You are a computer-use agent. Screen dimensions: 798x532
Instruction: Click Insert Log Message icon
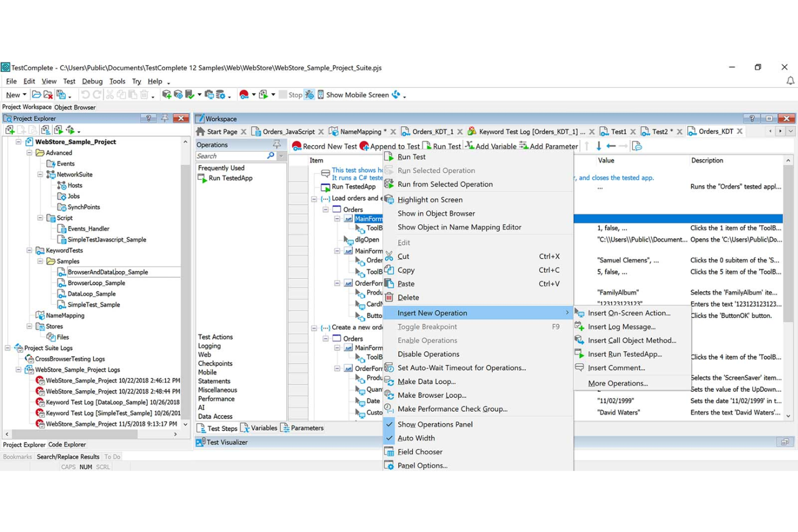click(580, 327)
